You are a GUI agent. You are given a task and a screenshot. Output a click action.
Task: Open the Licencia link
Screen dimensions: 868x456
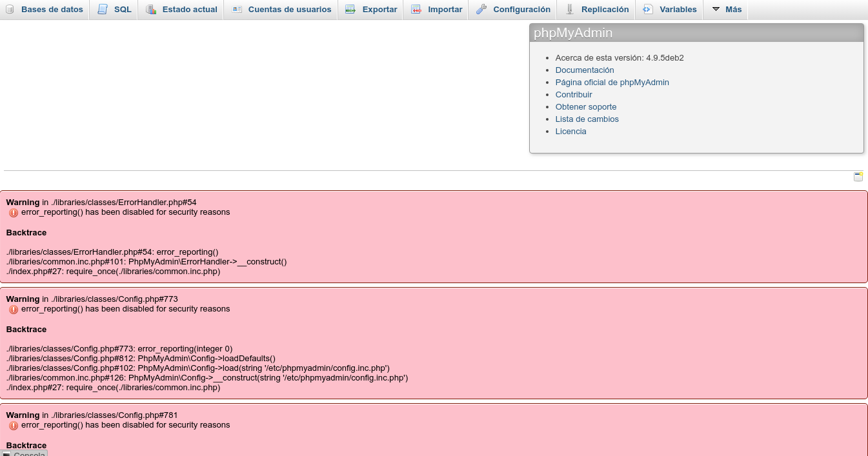coord(571,132)
